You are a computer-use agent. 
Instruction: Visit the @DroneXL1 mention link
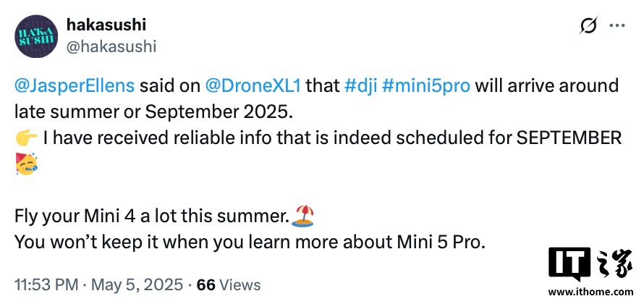[253, 87]
